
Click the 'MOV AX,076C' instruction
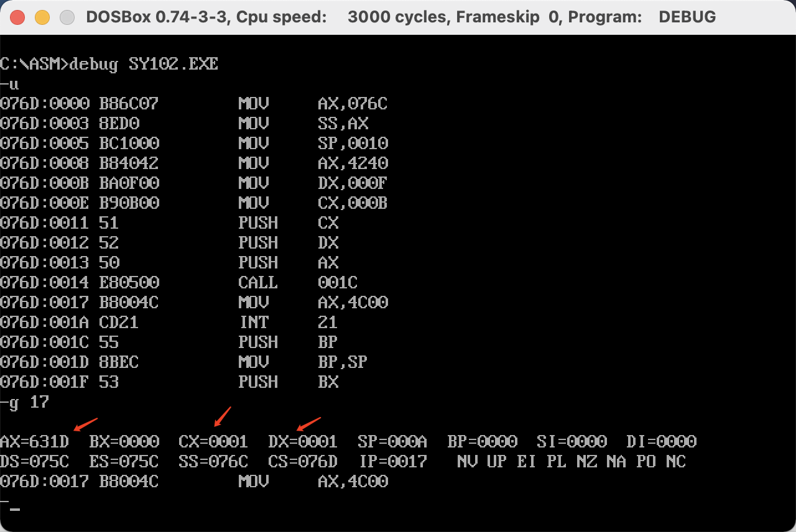tap(313, 104)
